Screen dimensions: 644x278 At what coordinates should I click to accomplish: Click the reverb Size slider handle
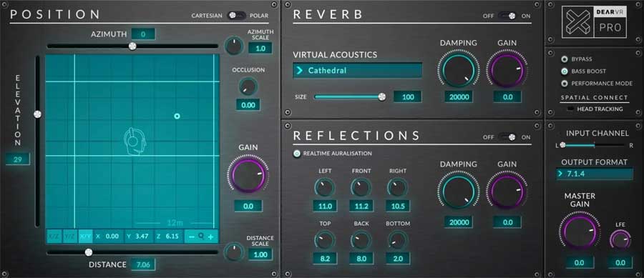click(382, 96)
